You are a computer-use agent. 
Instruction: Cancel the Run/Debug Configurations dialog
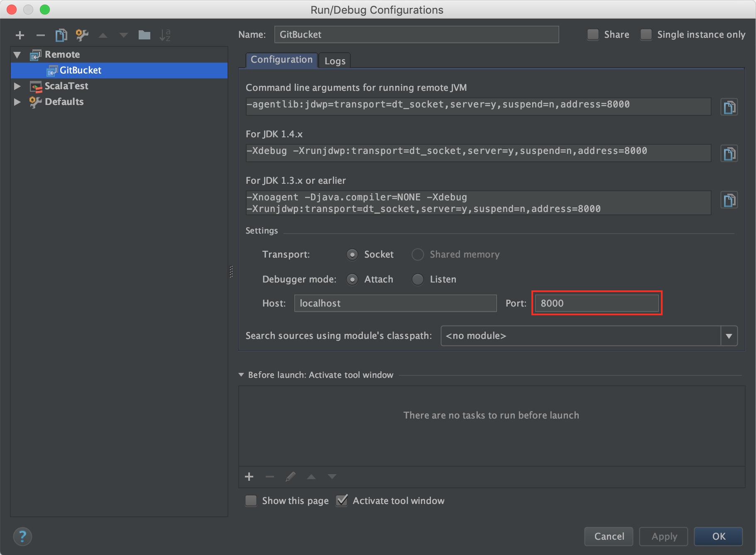[609, 536]
